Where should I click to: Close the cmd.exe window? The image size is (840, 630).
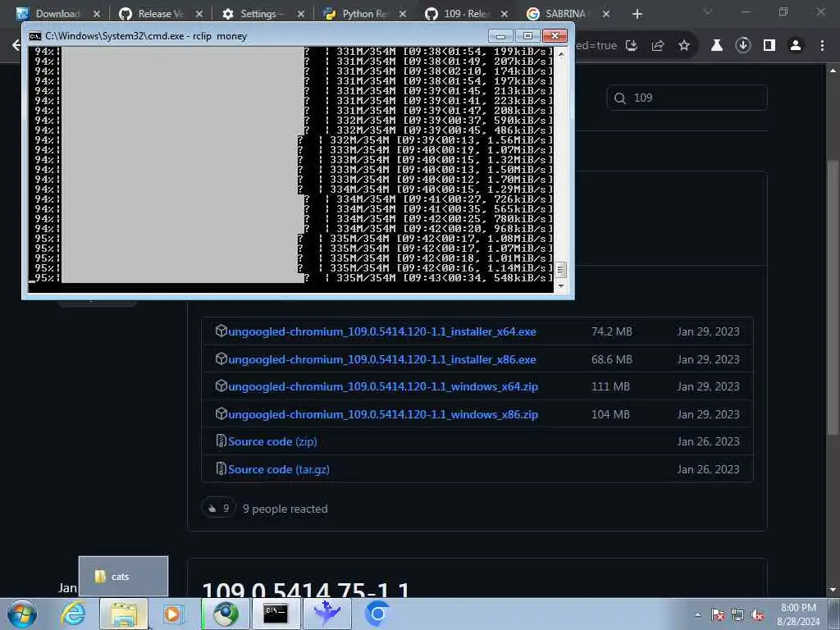(555, 36)
